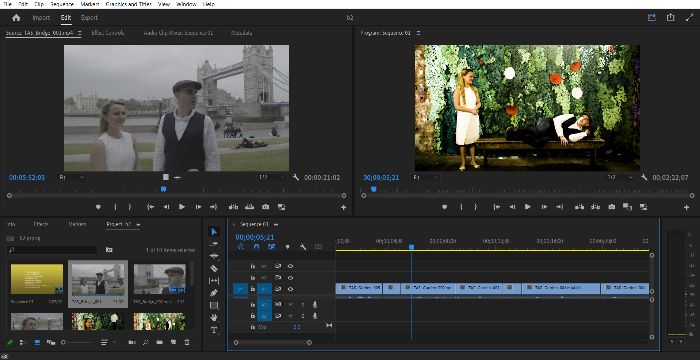Add marker in timeline panel
Viewport: 700px width, 360px height.
pos(288,247)
